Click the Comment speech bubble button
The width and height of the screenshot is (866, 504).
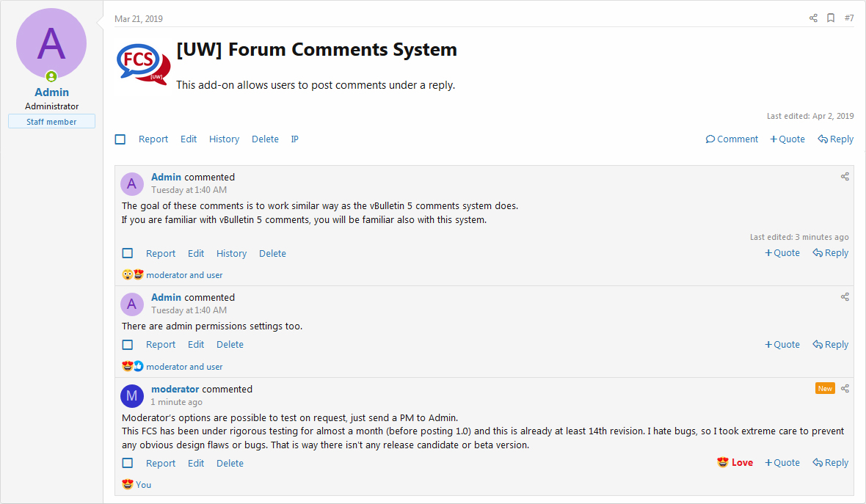(732, 139)
